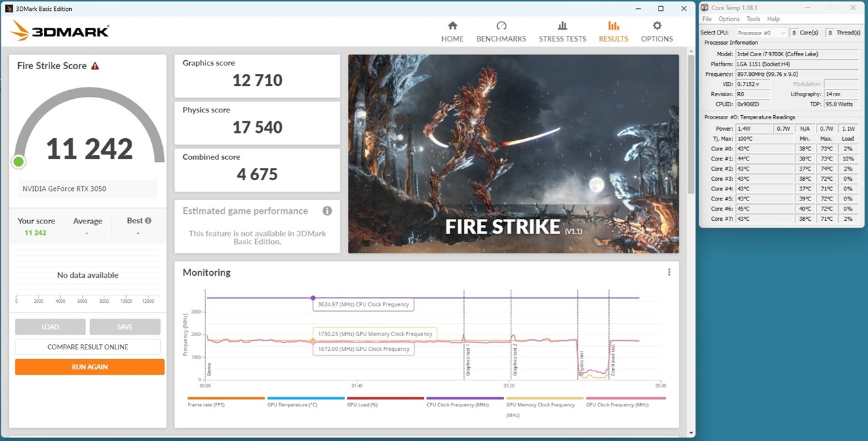Click the Core #6 temperature 45°C reading
The height and width of the screenshot is (441, 868).
[x=764, y=209]
